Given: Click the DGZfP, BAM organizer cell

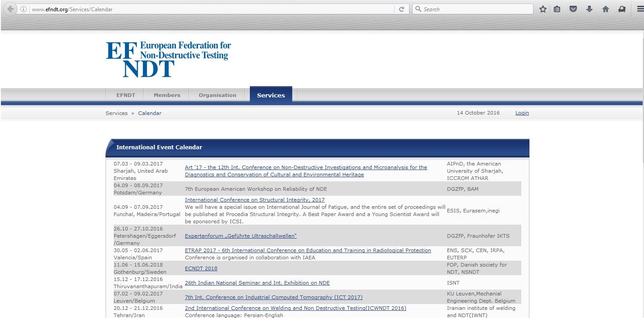Looking at the screenshot, I should coord(463,189).
